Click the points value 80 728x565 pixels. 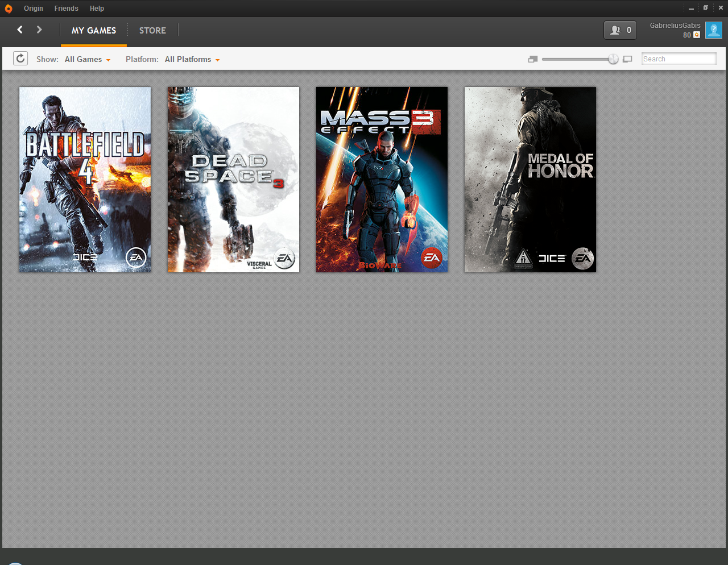[x=687, y=35]
